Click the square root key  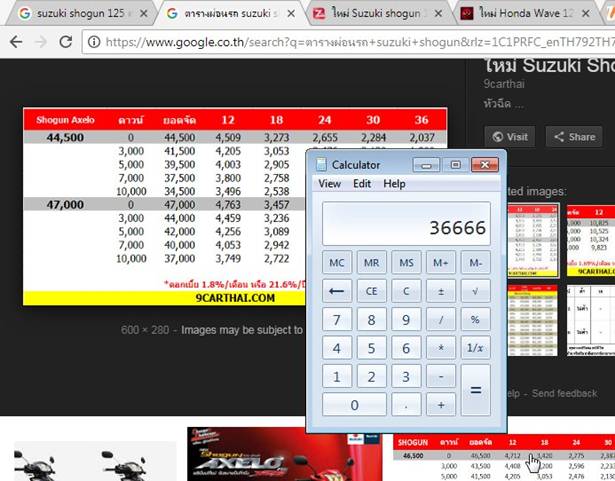click(x=475, y=291)
